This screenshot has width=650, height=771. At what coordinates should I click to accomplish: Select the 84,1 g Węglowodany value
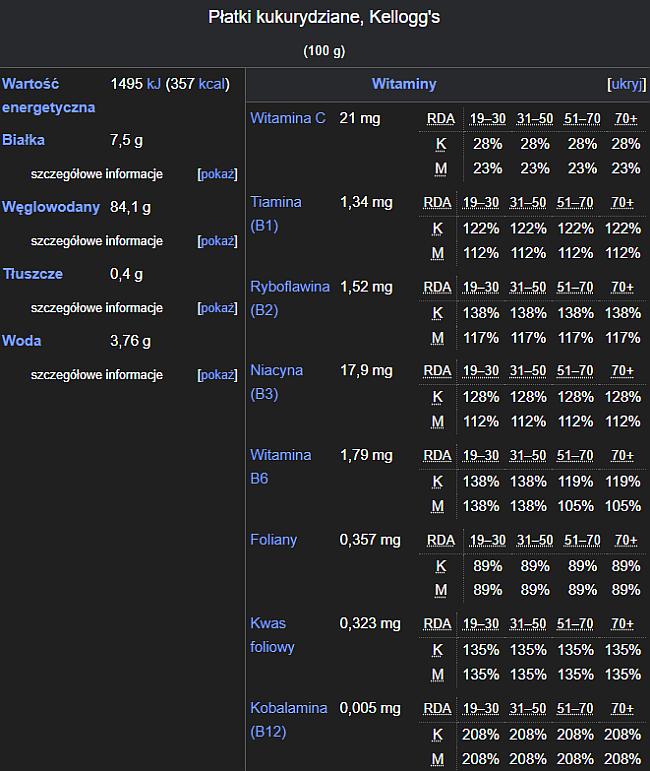[x=130, y=207]
